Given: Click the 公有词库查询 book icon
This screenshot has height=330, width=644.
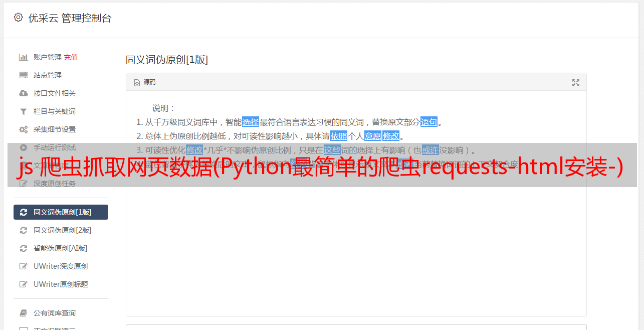Looking at the screenshot, I should (x=23, y=313).
